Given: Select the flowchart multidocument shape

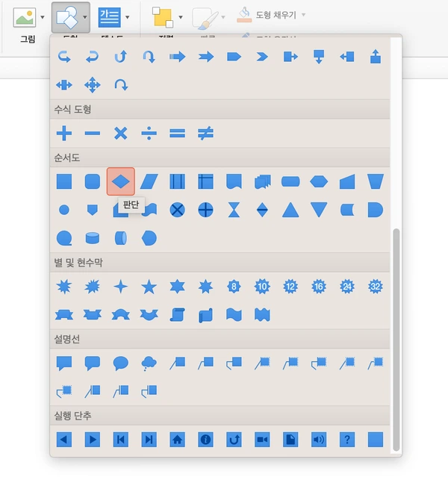Looking at the screenshot, I should 262,181.
